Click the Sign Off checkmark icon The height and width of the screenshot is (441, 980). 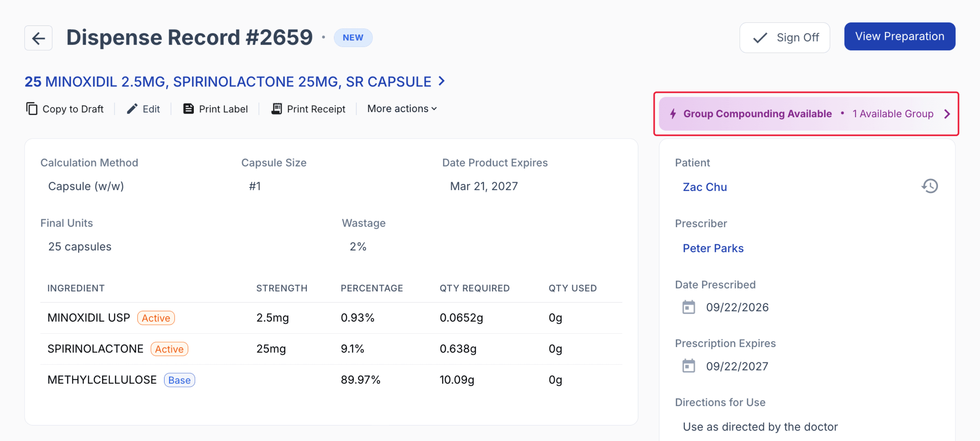pos(760,38)
